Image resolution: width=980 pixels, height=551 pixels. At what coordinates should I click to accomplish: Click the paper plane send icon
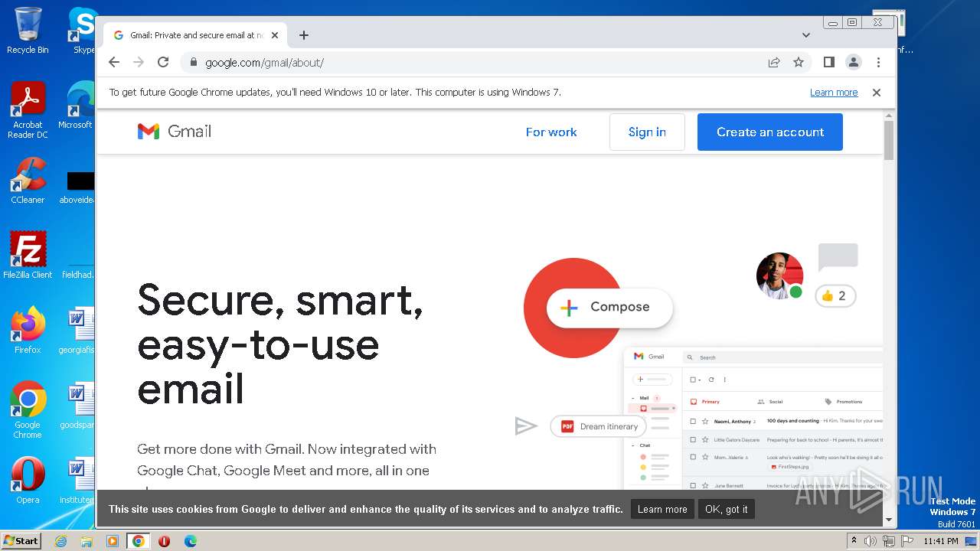(x=526, y=426)
